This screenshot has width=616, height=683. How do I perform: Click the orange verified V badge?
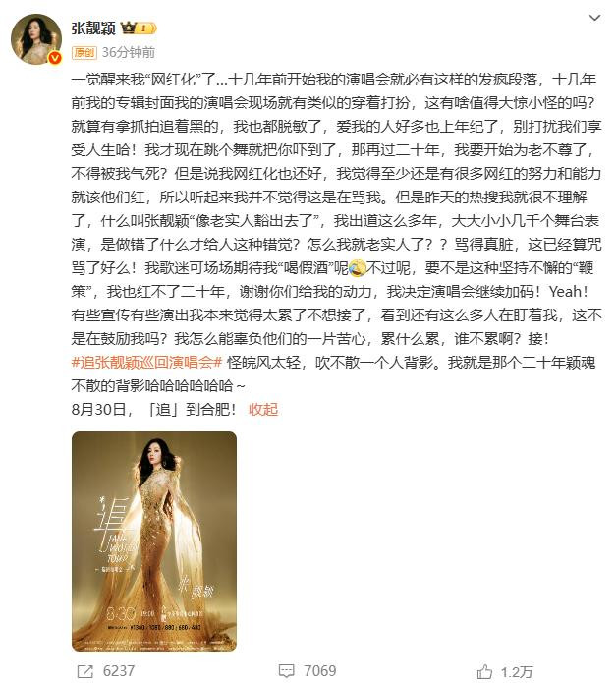pos(55,58)
